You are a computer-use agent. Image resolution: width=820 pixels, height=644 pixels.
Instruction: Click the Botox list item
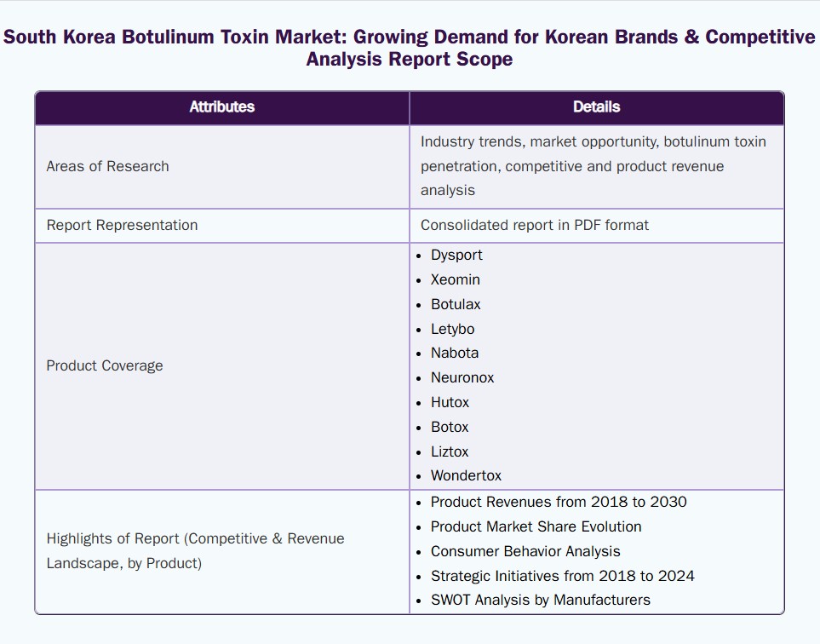450,427
